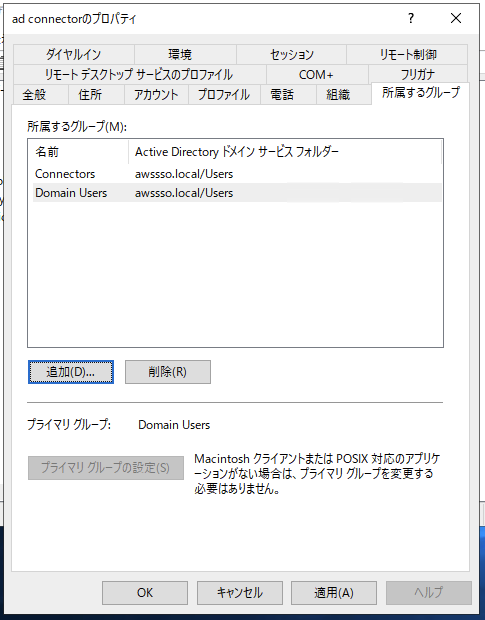
Task: Open the セッション tab
Action: 291,54
